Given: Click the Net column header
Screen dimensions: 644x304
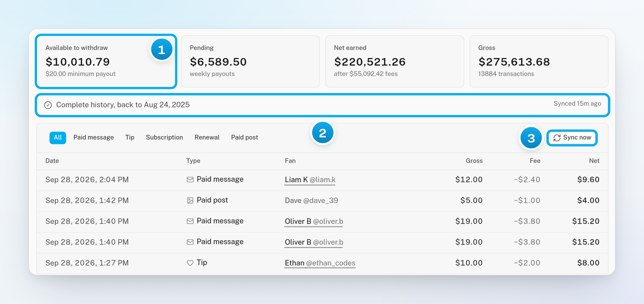Looking at the screenshot, I should coord(594,161).
